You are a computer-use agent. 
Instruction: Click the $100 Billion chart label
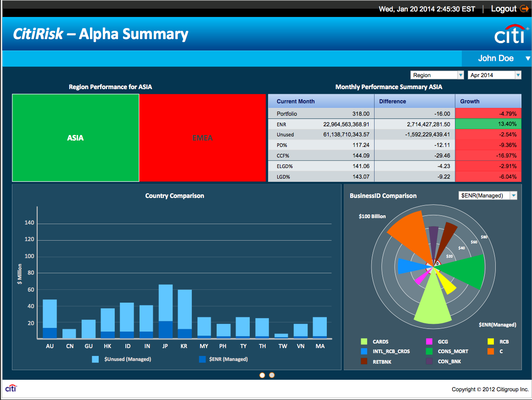[x=372, y=216]
